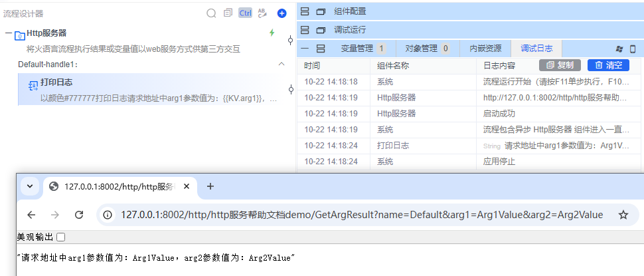Open a new browser tab with the plus button
The height and width of the screenshot is (276, 644).
pos(210,186)
